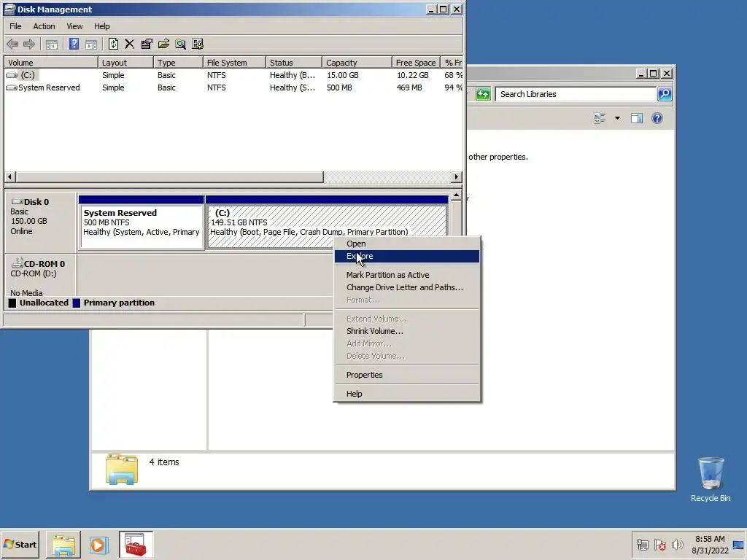Click the network tray icon
This screenshot has height=560, width=747.
tap(642, 544)
